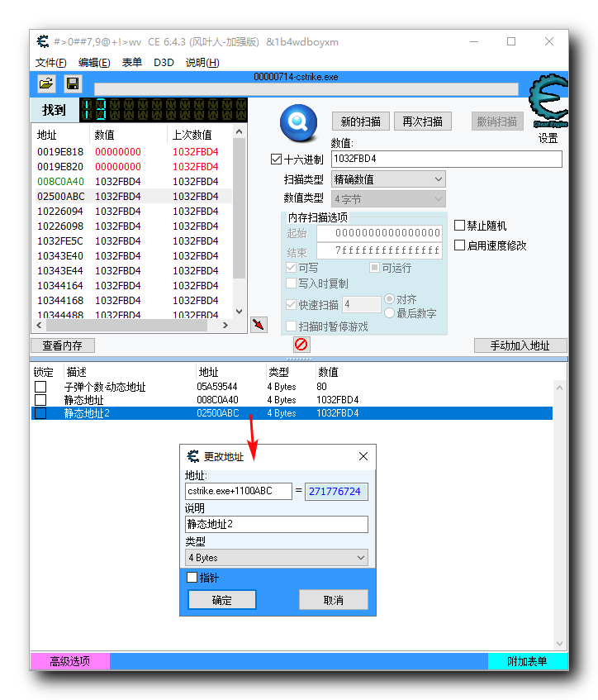Lock 子弹个数-动态地址 entry checkbox
This screenshot has height=700, width=598.
pos(40,387)
